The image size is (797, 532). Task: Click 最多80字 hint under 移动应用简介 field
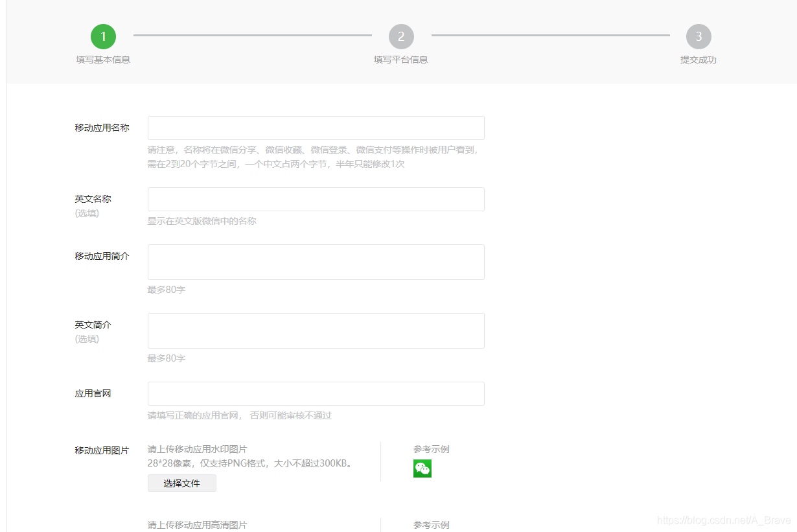coord(167,290)
